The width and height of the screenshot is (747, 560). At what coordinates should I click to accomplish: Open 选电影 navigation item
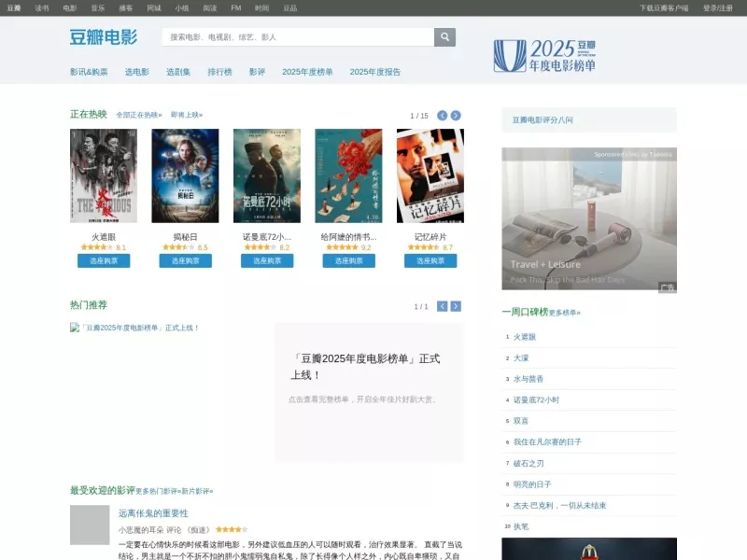136,72
